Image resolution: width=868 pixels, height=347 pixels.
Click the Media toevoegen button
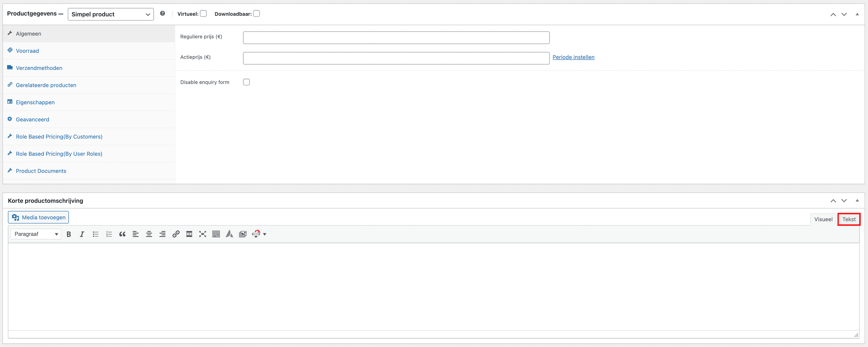pyautogui.click(x=38, y=217)
